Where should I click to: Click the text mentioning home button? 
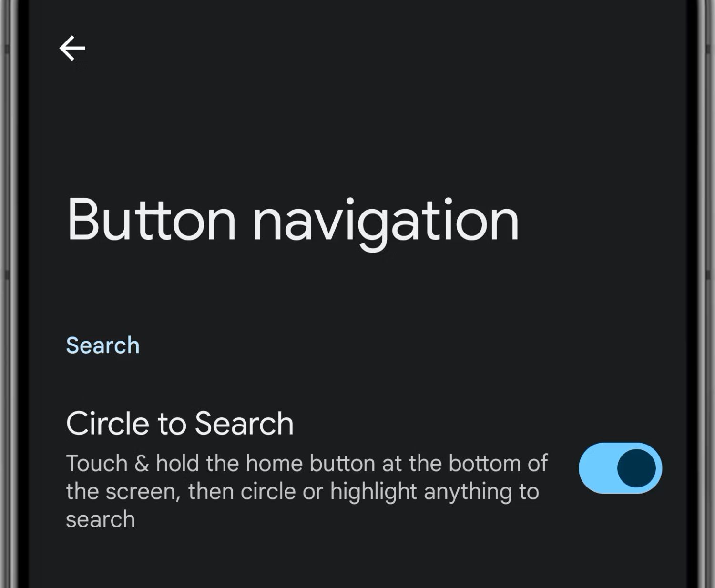click(x=306, y=464)
